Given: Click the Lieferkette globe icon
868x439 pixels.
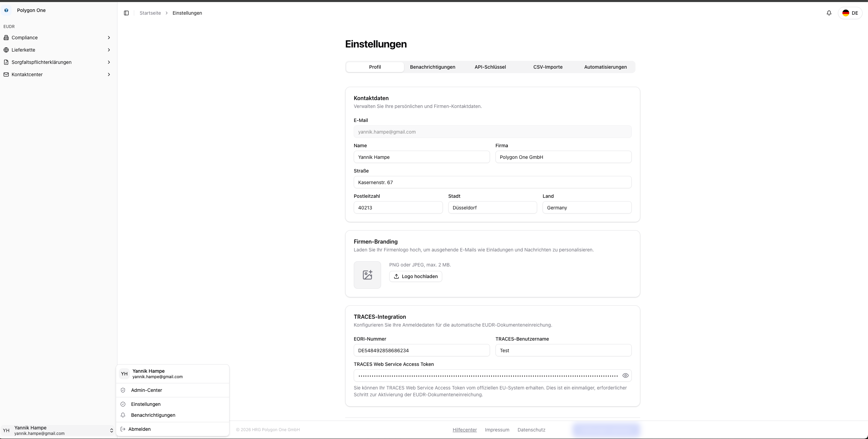Looking at the screenshot, I should coord(6,50).
